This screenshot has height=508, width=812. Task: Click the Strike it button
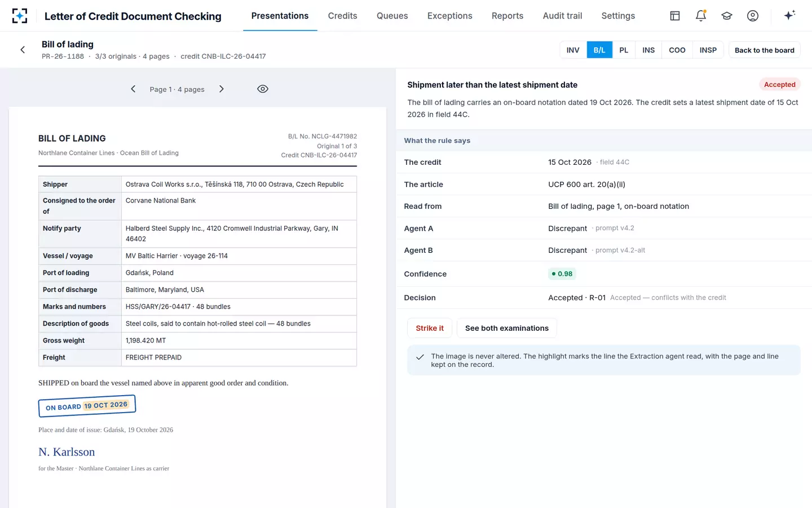point(430,328)
